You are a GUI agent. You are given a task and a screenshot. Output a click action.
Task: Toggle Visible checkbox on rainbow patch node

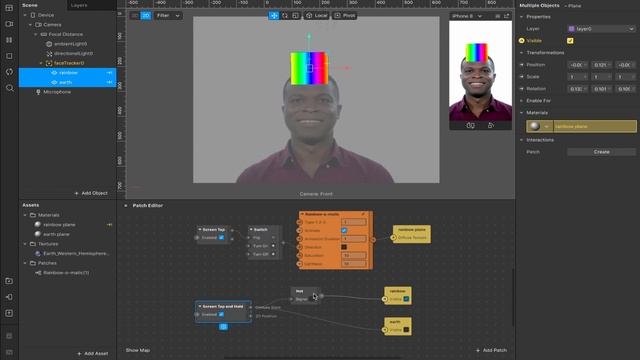click(x=406, y=299)
